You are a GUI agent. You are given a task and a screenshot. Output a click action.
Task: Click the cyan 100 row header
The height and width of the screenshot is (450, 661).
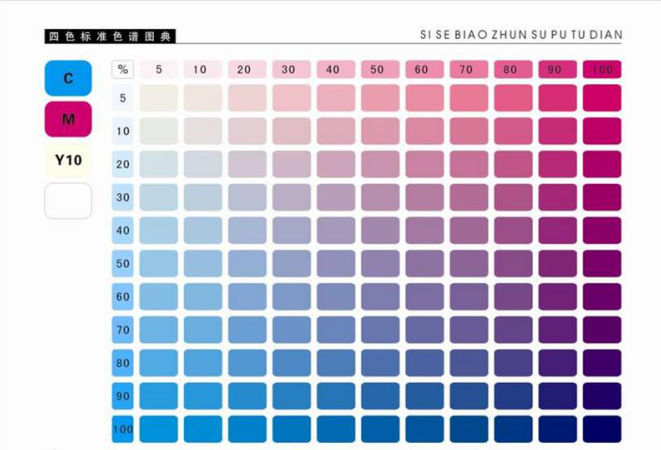tap(123, 429)
